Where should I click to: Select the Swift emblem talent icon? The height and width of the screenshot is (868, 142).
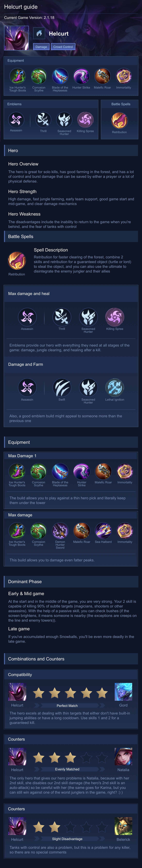point(62,388)
